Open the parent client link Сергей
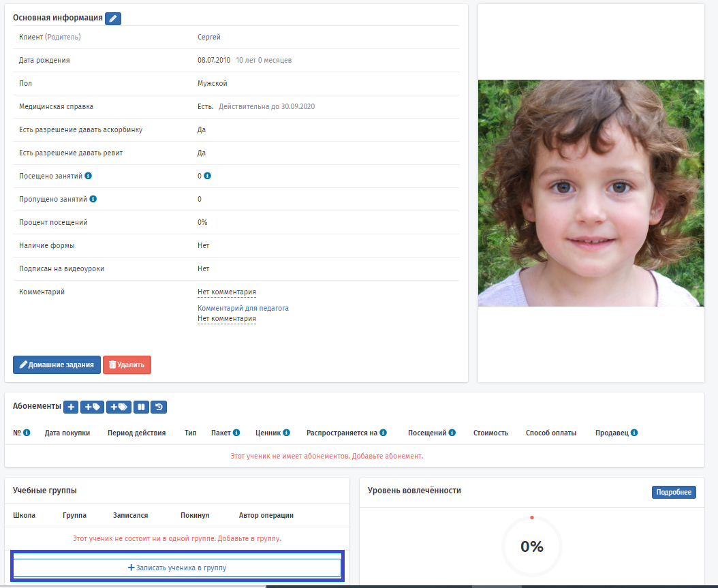Screen dimensions: 718x588 click(209, 37)
